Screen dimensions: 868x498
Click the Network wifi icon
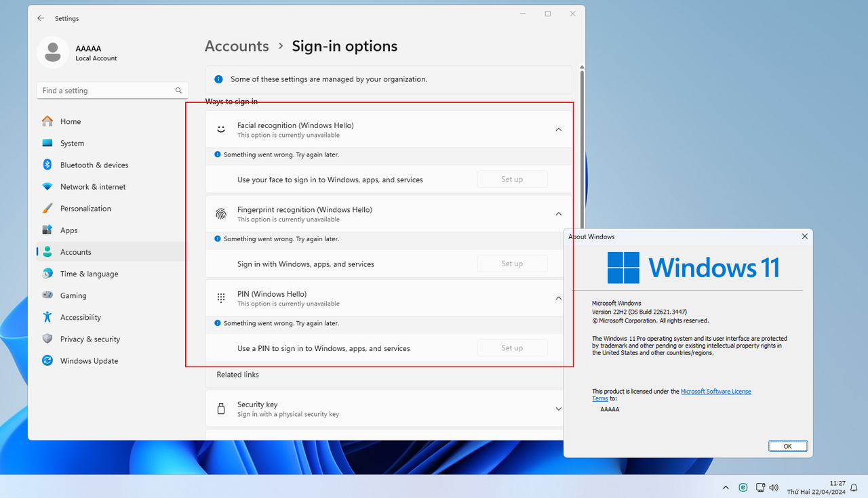pos(47,186)
